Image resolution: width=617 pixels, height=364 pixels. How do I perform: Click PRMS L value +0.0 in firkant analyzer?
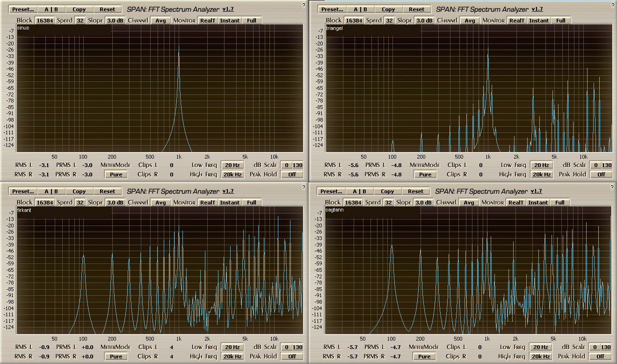coord(87,347)
